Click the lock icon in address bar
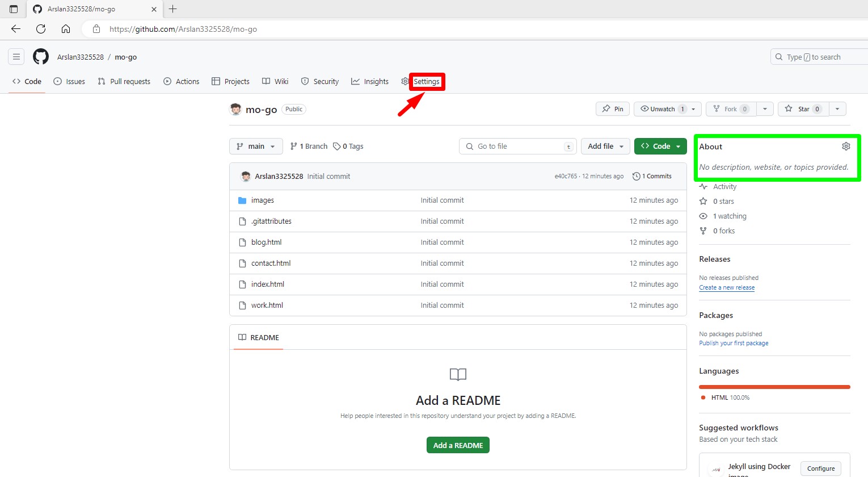This screenshot has height=477, width=868. (x=96, y=29)
